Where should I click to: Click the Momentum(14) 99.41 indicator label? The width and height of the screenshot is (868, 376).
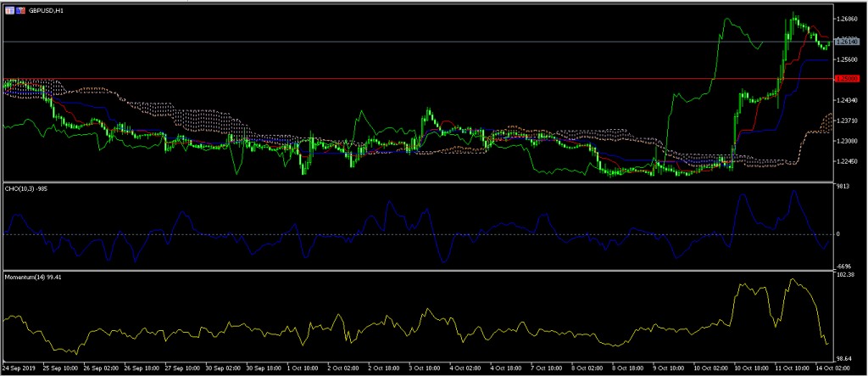pyautogui.click(x=33, y=277)
